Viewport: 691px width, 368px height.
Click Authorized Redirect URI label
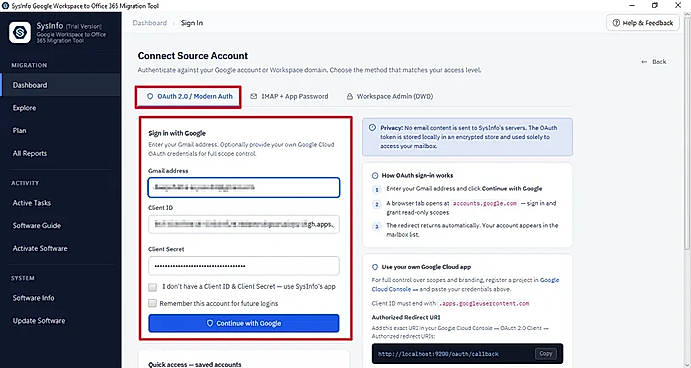[406, 317]
